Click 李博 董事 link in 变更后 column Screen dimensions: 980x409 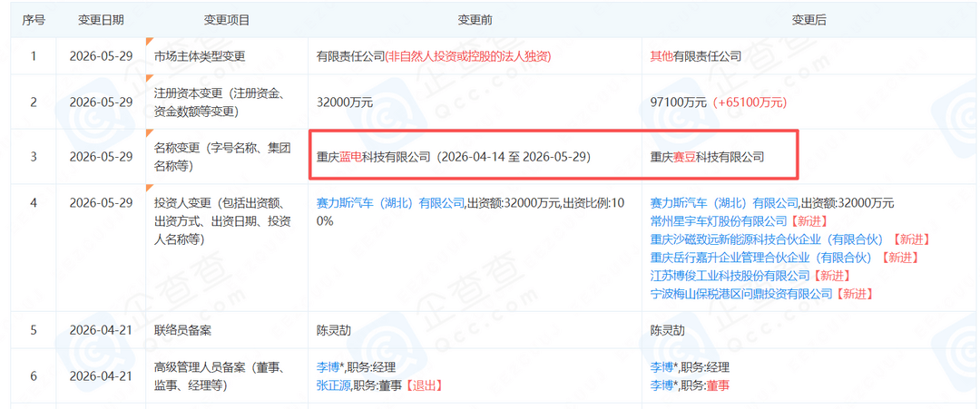tap(661, 386)
